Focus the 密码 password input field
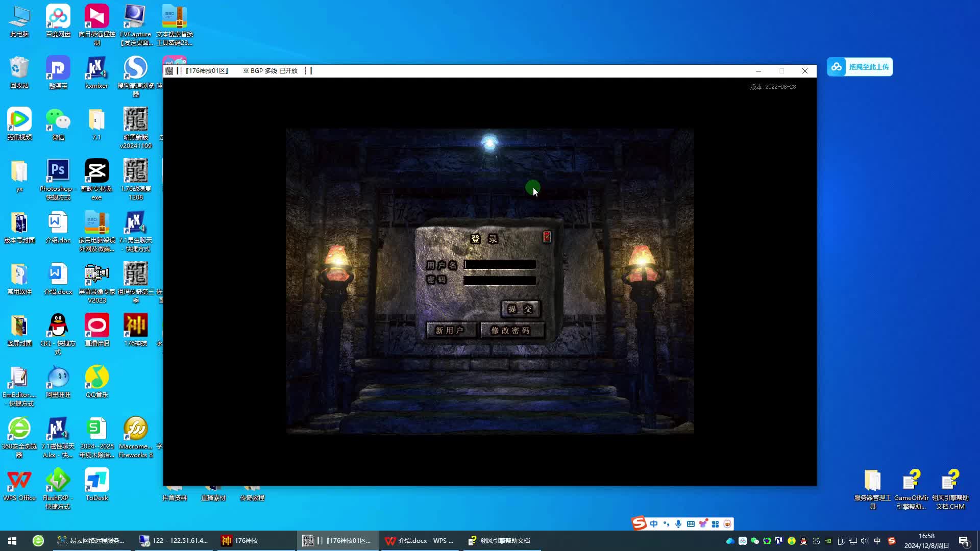 point(500,280)
